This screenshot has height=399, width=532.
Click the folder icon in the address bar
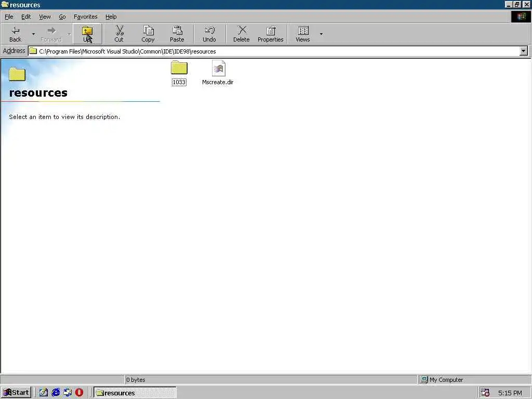coord(33,51)
